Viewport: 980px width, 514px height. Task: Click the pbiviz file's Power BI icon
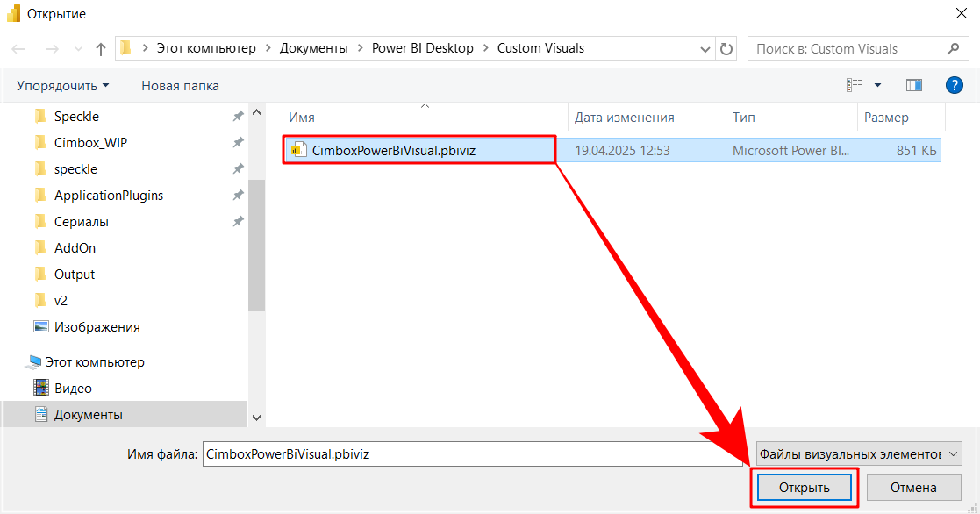point(299,150)
